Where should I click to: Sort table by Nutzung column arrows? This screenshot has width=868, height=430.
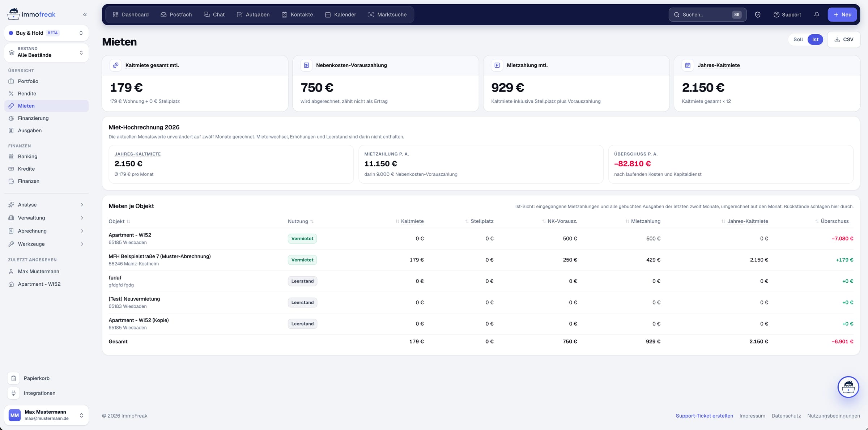312,221
